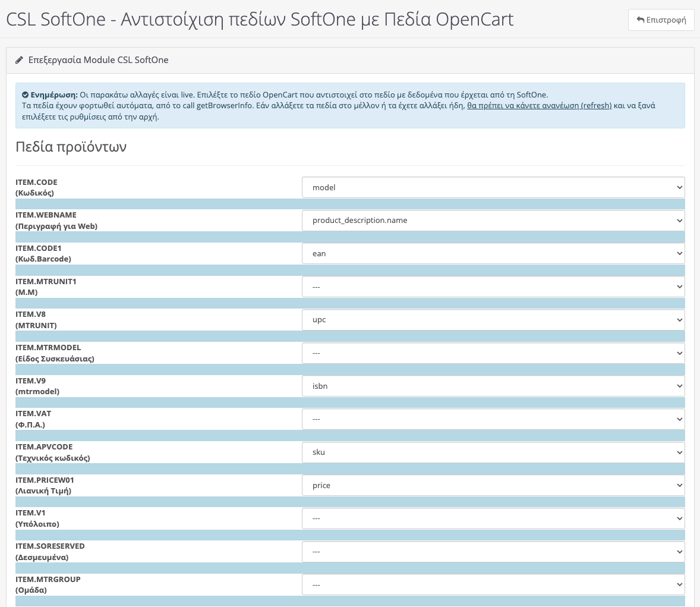Open the ITEM.CODE dropdown showing model
Image resolution: width=700 pixels, height=607 pixels.
493,188
